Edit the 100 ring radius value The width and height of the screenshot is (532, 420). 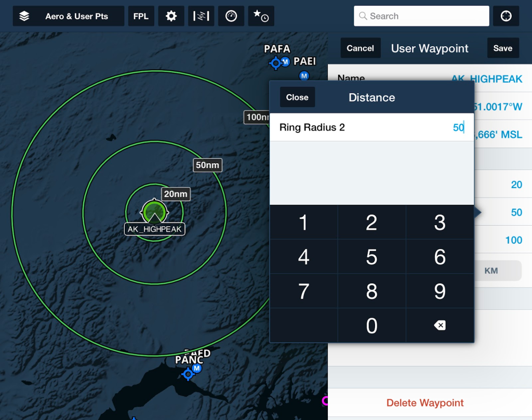[x=513, y=240]
